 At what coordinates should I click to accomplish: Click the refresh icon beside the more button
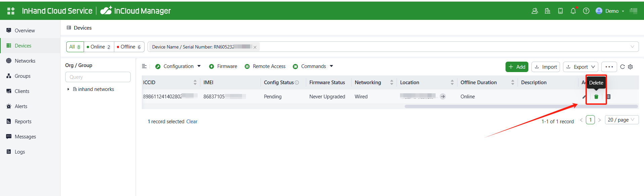[622, 67]
